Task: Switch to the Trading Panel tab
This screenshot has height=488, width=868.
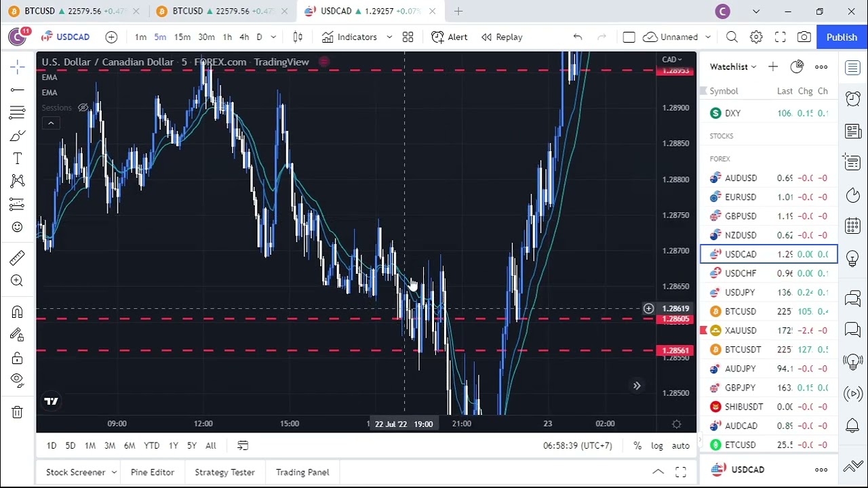Action: point(302,472)
